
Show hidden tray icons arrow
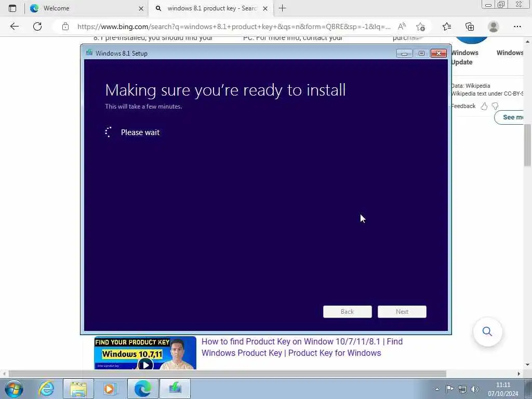pos(437,389)
